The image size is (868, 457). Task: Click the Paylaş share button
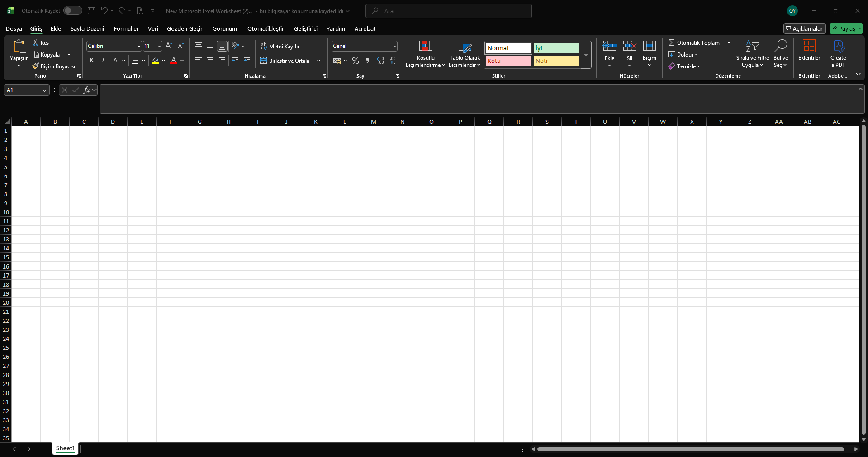[846, 28]
